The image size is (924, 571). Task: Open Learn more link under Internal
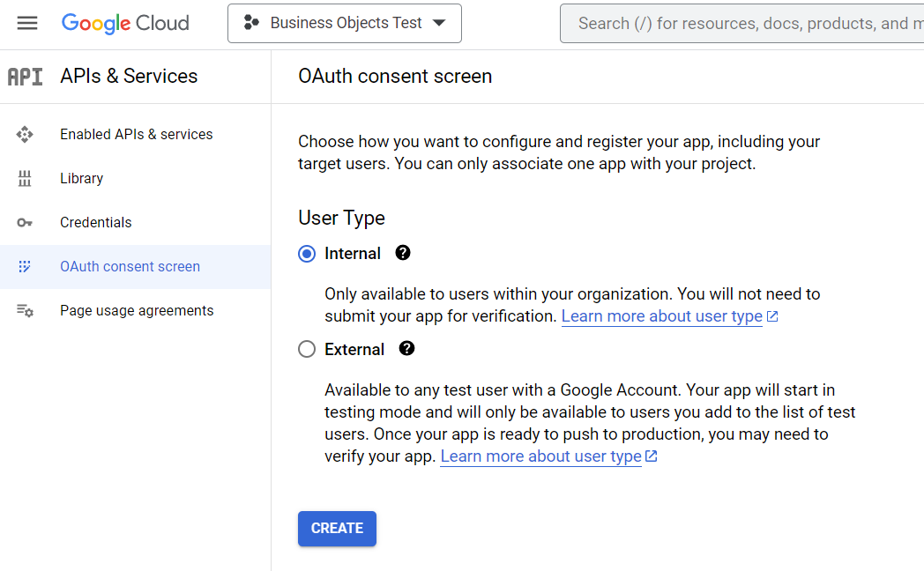click(x=662, y=316)
